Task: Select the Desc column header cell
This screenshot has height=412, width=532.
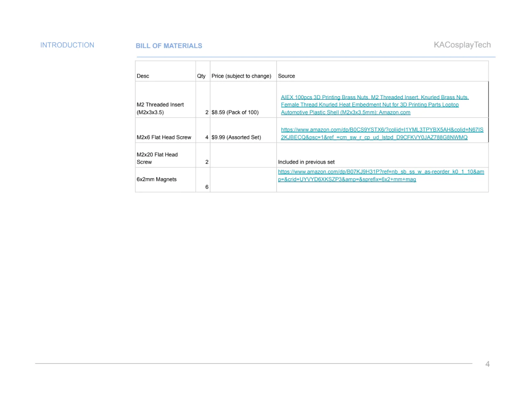Action: tap(165, 71)
